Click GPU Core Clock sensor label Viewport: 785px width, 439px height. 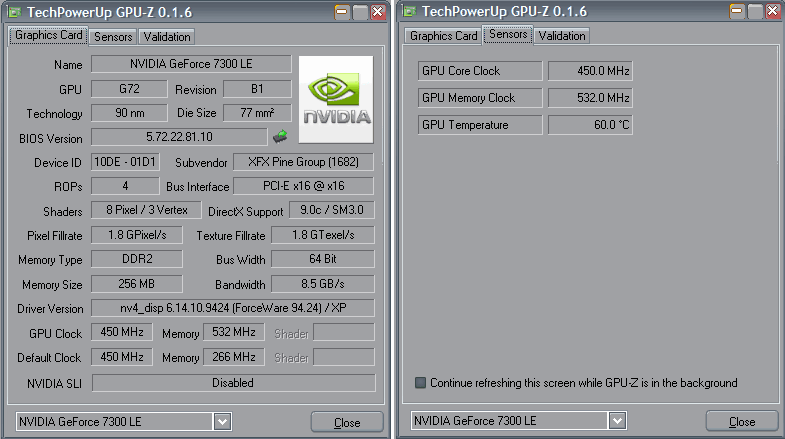480,71
